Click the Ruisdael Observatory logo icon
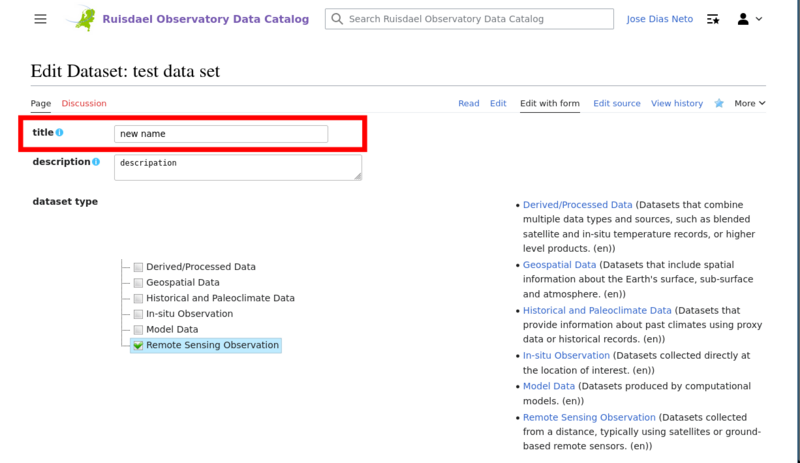The image size is (800, 463). point(82,18)
